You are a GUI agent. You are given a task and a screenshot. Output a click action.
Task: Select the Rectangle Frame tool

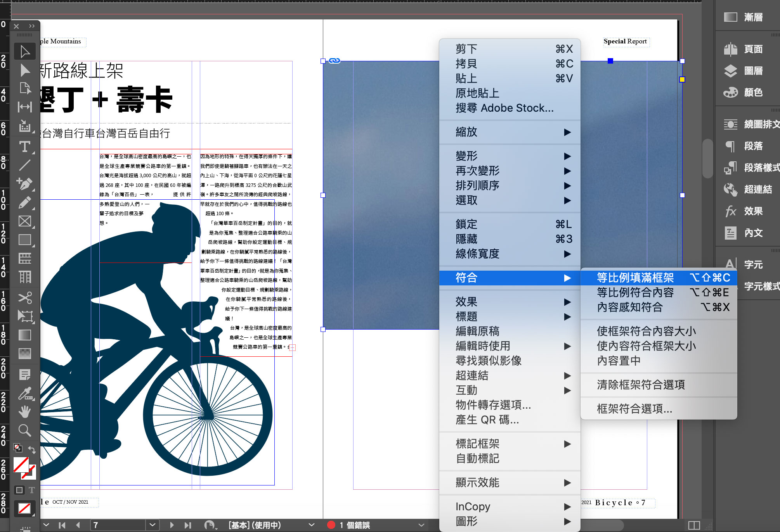coord(25,221)
